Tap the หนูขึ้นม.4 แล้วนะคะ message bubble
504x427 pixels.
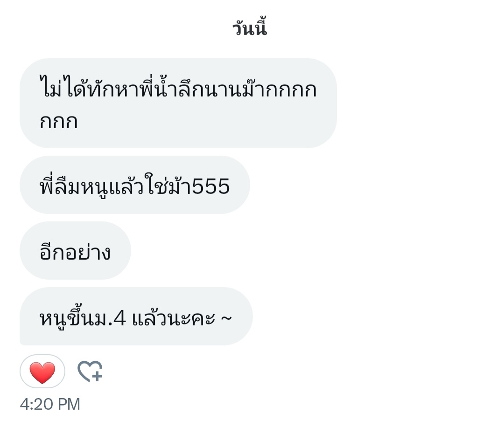(136, 316)
